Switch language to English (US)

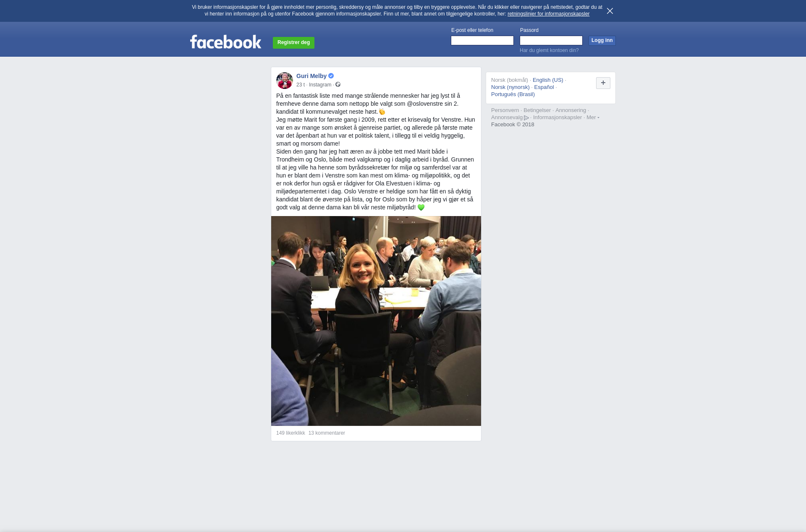(548, 80)
